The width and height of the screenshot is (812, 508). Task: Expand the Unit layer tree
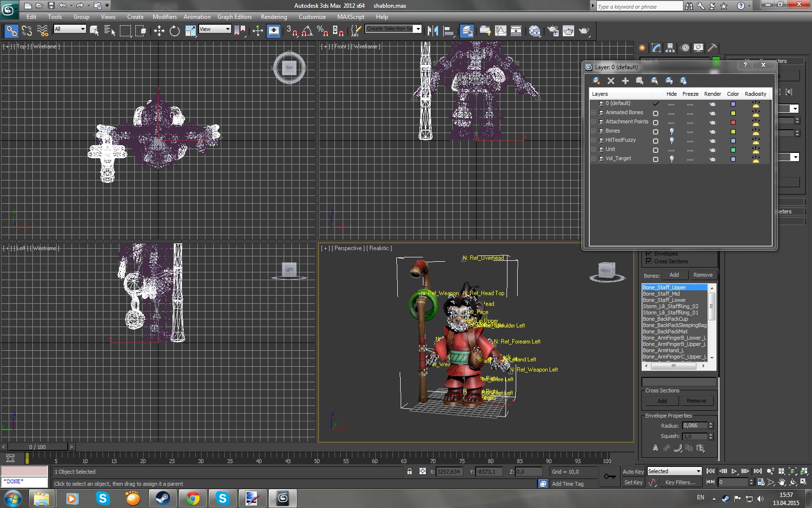[594, 149]
